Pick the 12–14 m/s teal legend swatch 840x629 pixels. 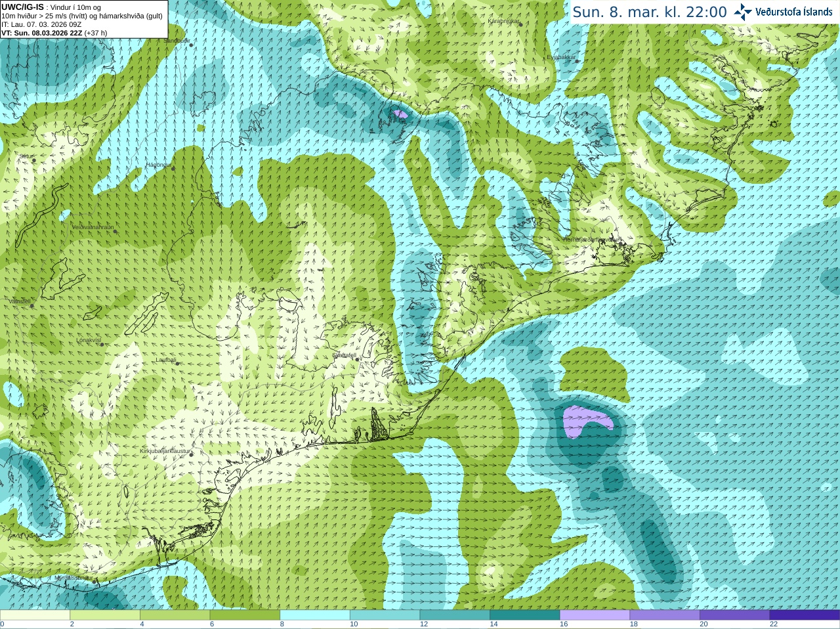[x=455, y=615]
